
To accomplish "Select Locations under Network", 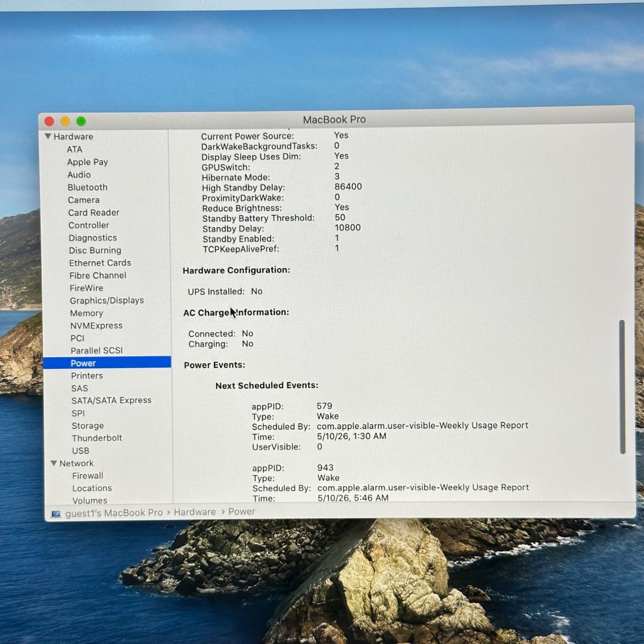I will [x=92, y=488].
